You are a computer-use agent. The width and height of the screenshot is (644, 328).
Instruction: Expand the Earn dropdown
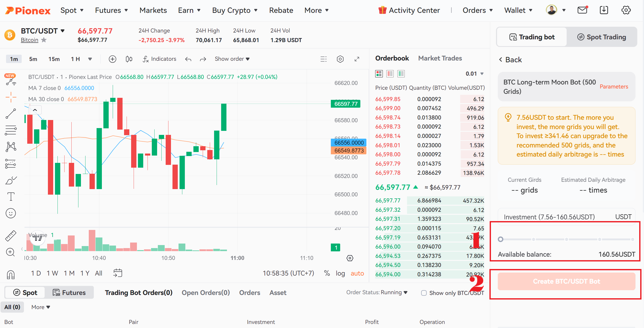point(189,10)
